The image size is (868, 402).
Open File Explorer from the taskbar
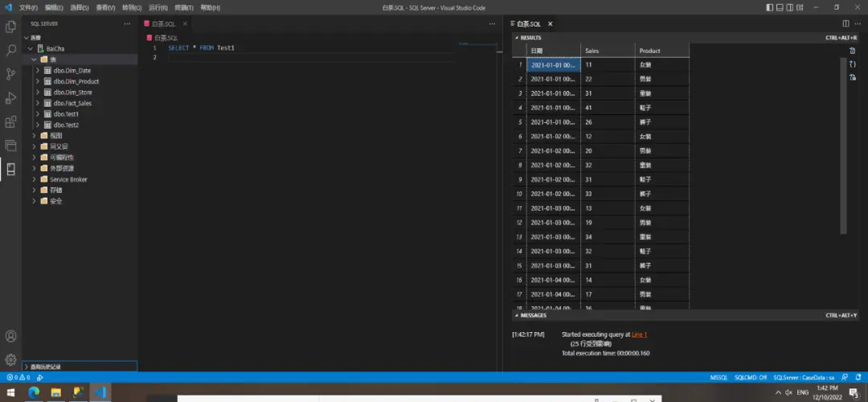click(x=56, y=392)
